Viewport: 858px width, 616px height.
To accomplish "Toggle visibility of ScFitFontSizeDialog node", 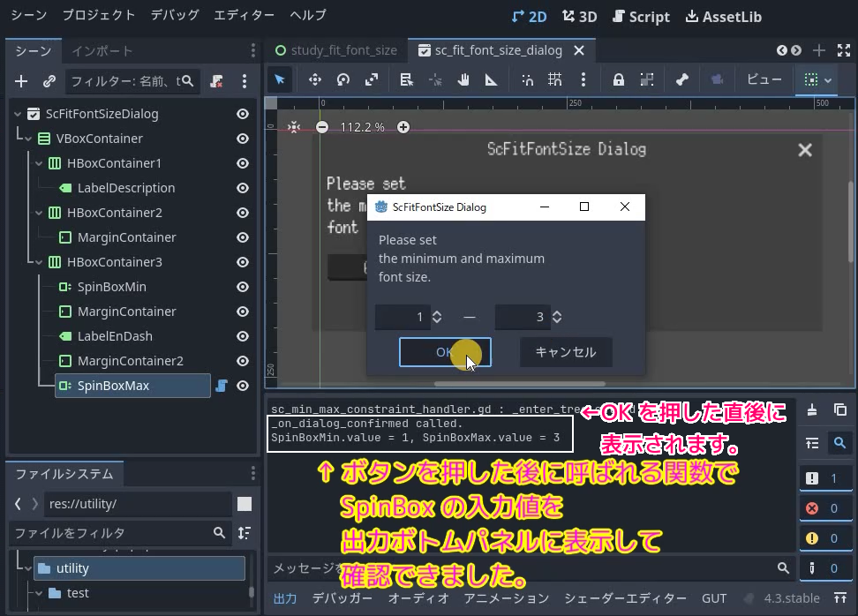I will [x=243, y=114].
